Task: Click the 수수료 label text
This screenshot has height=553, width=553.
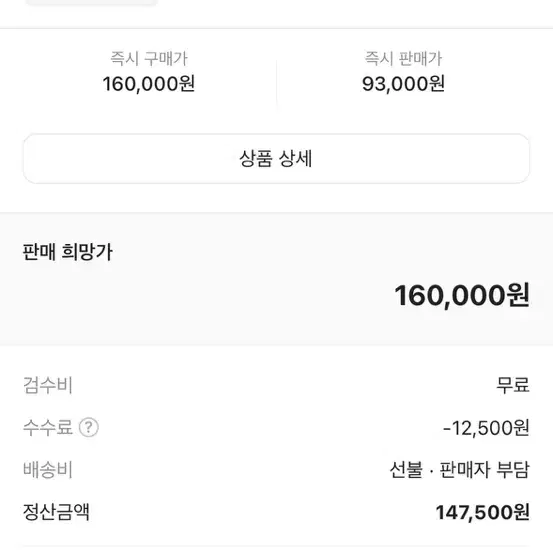Action: click(48, 427)
